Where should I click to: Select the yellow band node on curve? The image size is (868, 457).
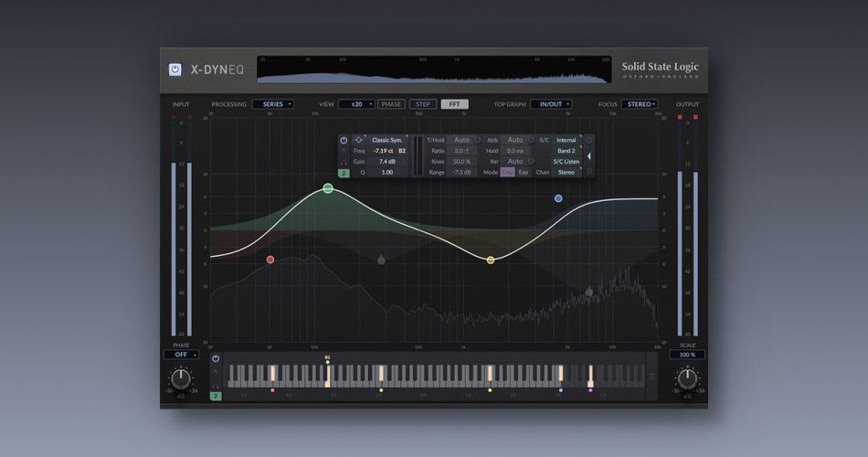(491, 260)
